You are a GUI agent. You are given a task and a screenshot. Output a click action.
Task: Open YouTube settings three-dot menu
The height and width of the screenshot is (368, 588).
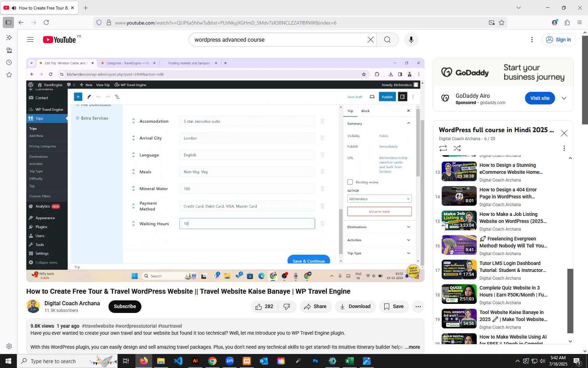[x=532, y=40]
